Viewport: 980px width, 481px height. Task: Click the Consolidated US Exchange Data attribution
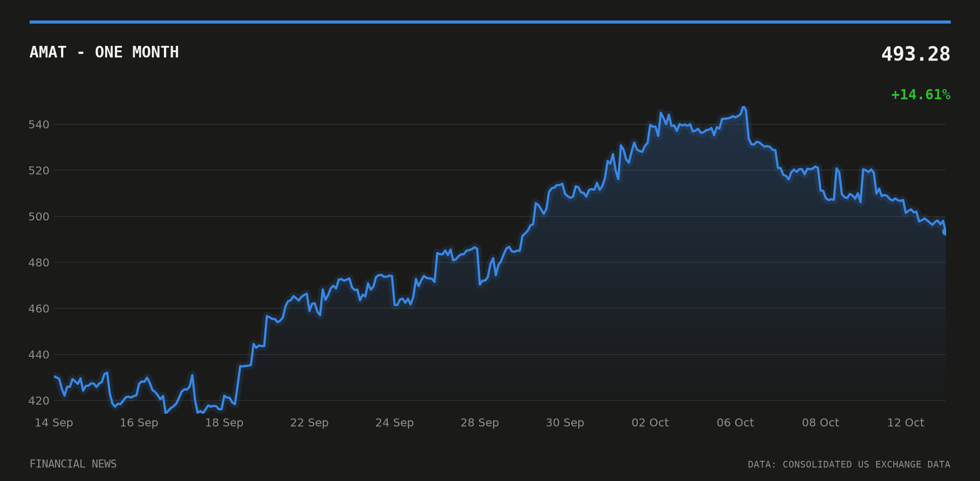point(849,465)
